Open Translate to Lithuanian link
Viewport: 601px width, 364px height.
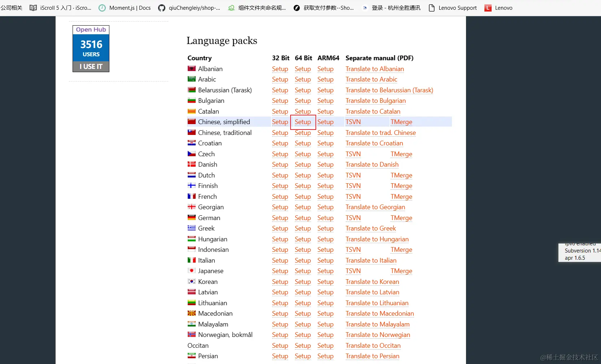[377, 303]
